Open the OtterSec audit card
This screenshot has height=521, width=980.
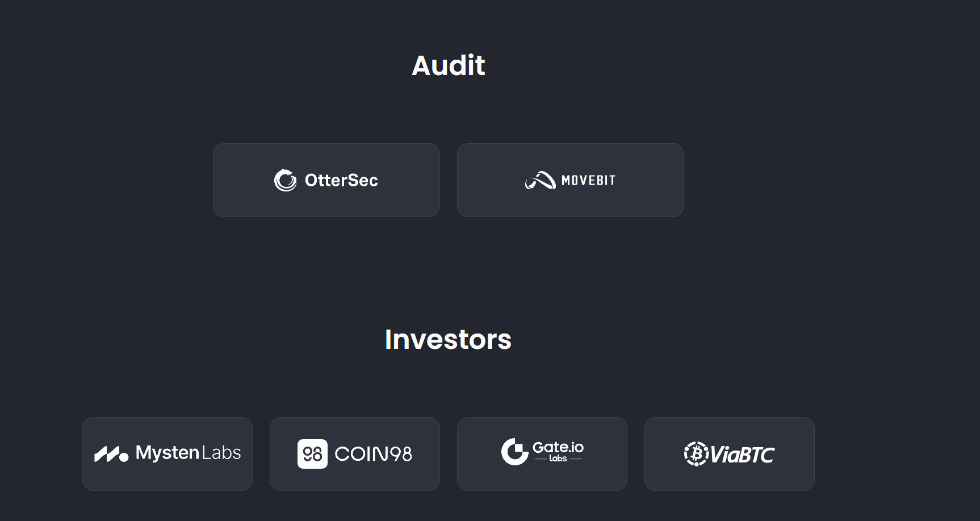coord(326,180)
